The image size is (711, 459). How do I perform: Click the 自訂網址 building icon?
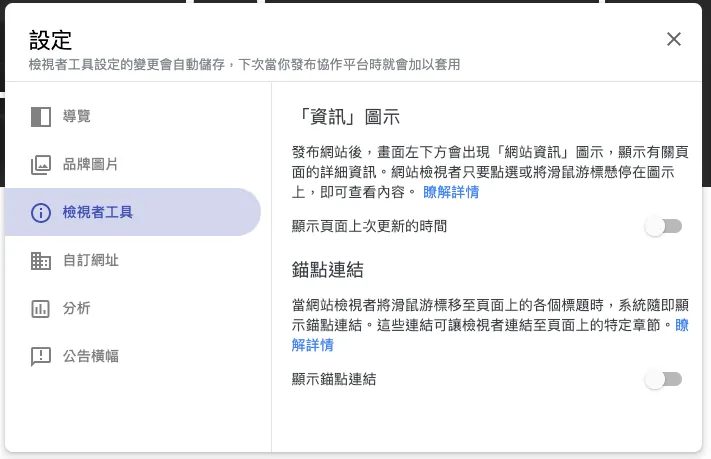[x=40, y=261]
